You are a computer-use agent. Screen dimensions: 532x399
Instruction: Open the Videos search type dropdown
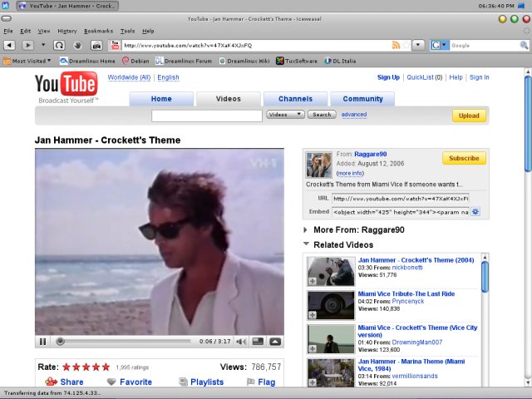(286, 115)
